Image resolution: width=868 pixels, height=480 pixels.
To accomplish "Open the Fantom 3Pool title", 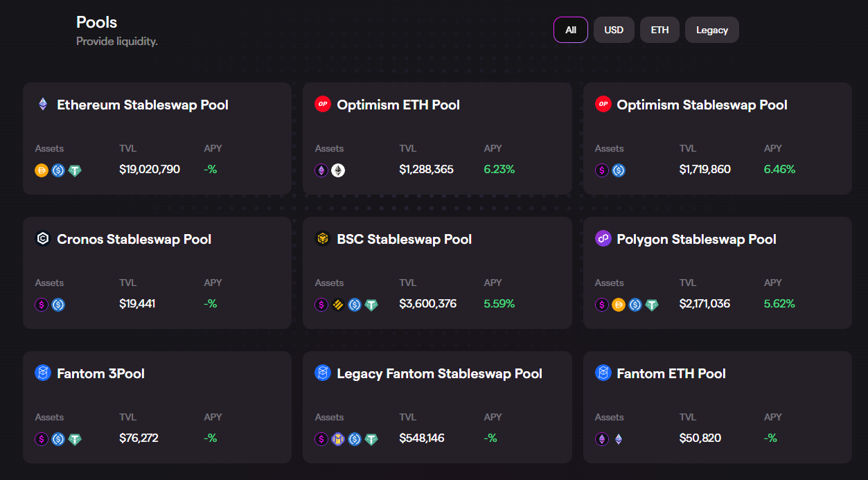I will click(x=100, y=374).
